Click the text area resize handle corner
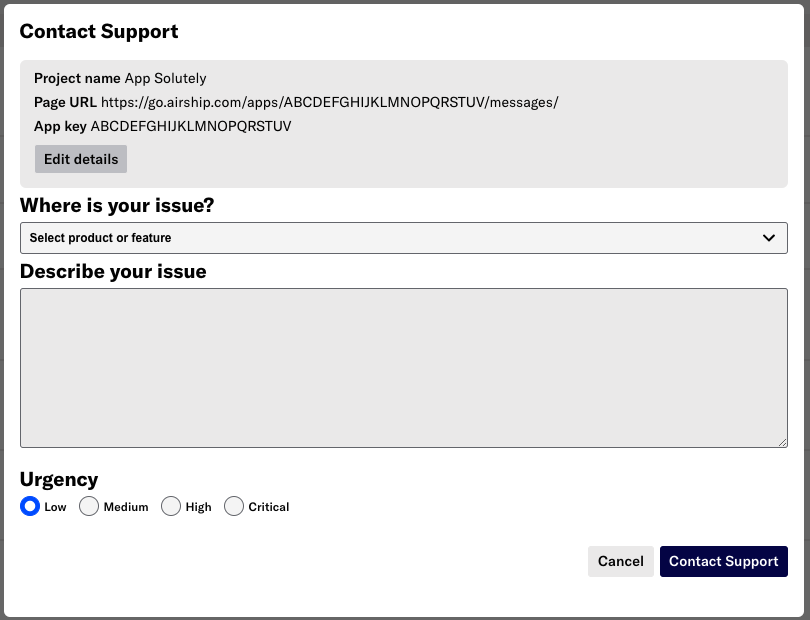The height and width of the screenshot is (620, 810). (783, 442)
